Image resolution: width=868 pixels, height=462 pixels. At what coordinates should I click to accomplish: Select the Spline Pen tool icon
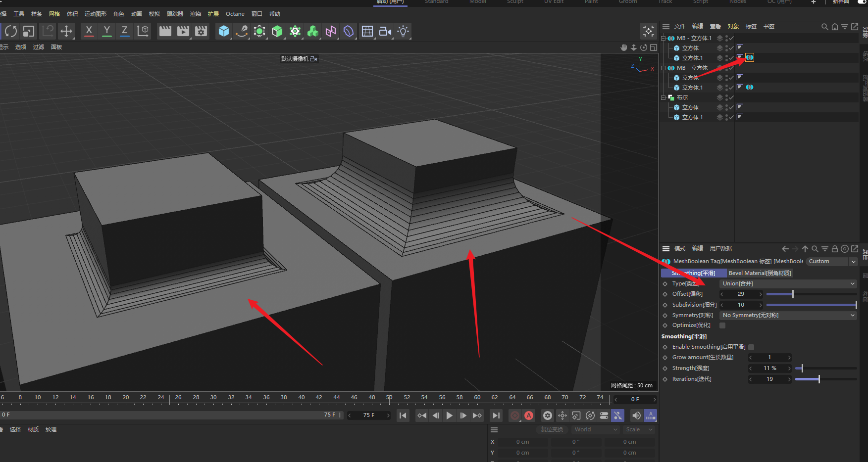[x=242, y=31]
